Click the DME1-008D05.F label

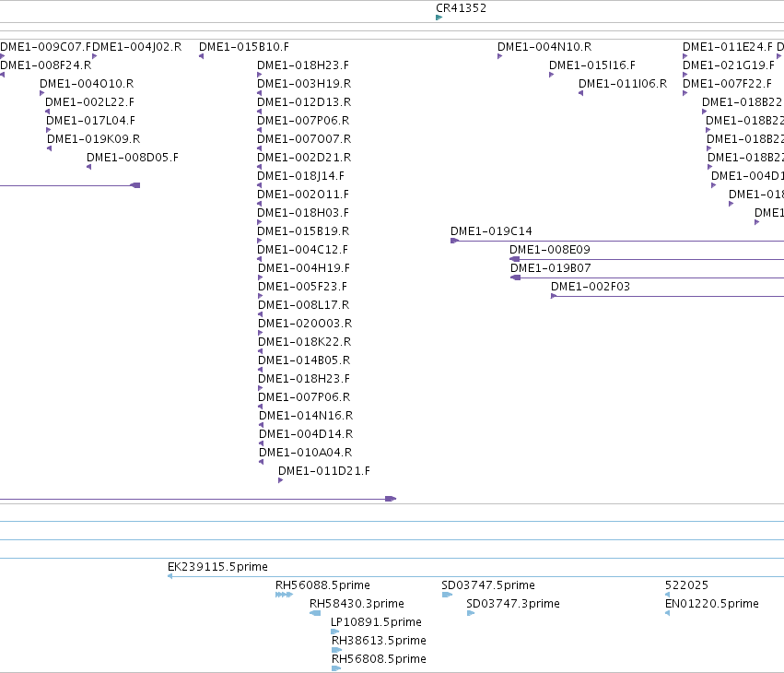[133, 158]
